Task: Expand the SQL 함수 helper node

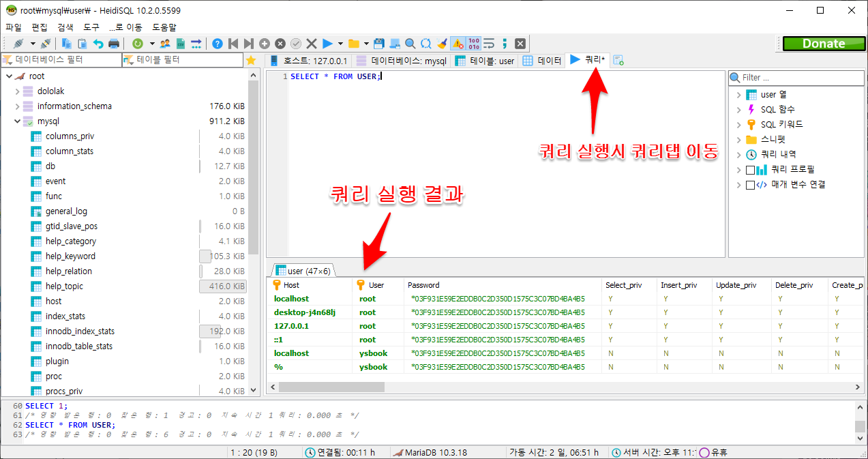Action: coord(738,110)
